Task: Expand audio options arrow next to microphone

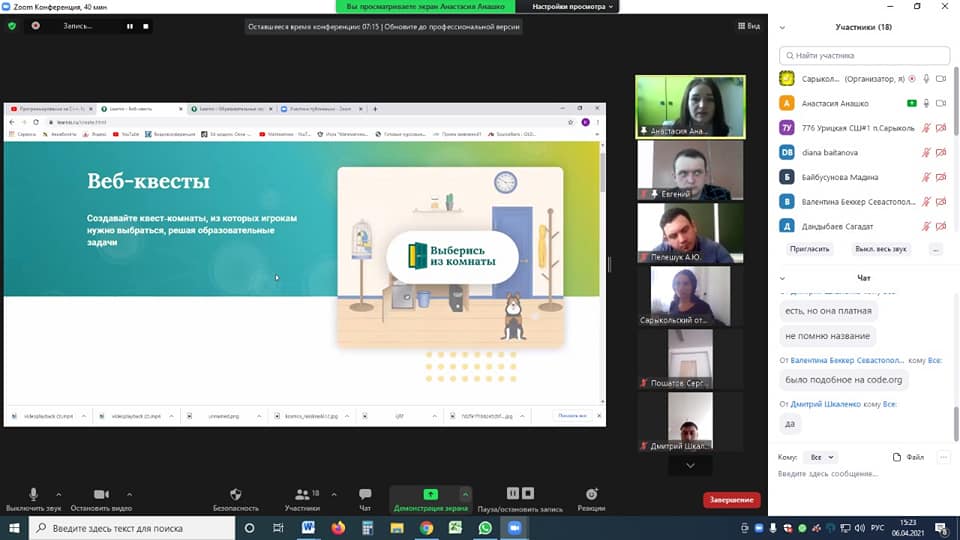Action: pos(58,494)
